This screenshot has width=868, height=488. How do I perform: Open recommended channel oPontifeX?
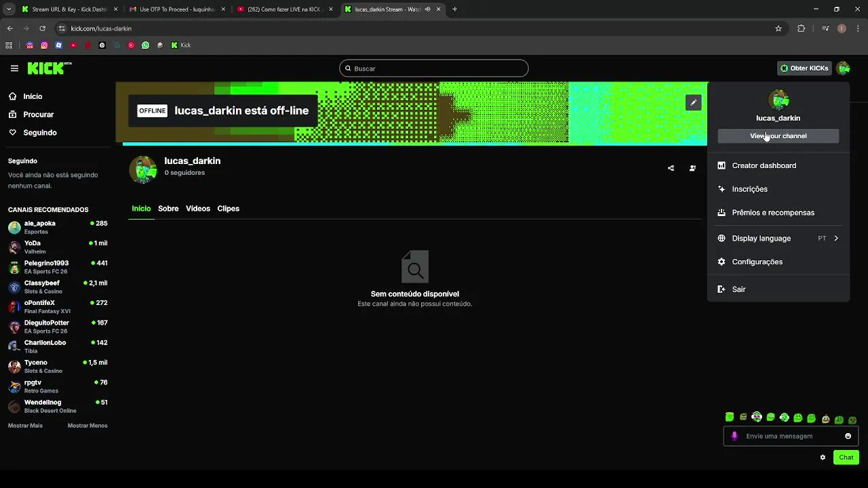click(x=58, y=306)
